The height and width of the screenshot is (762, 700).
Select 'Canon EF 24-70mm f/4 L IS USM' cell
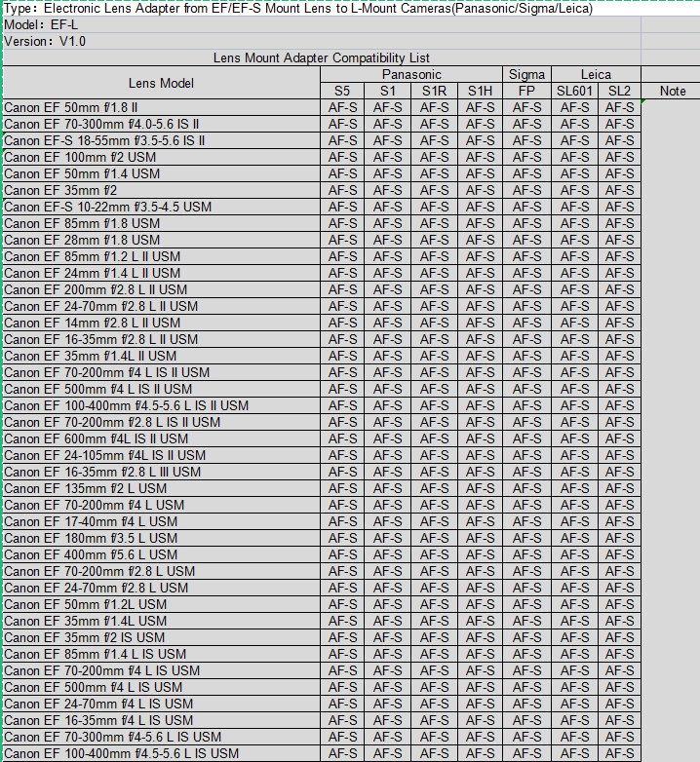162,704
